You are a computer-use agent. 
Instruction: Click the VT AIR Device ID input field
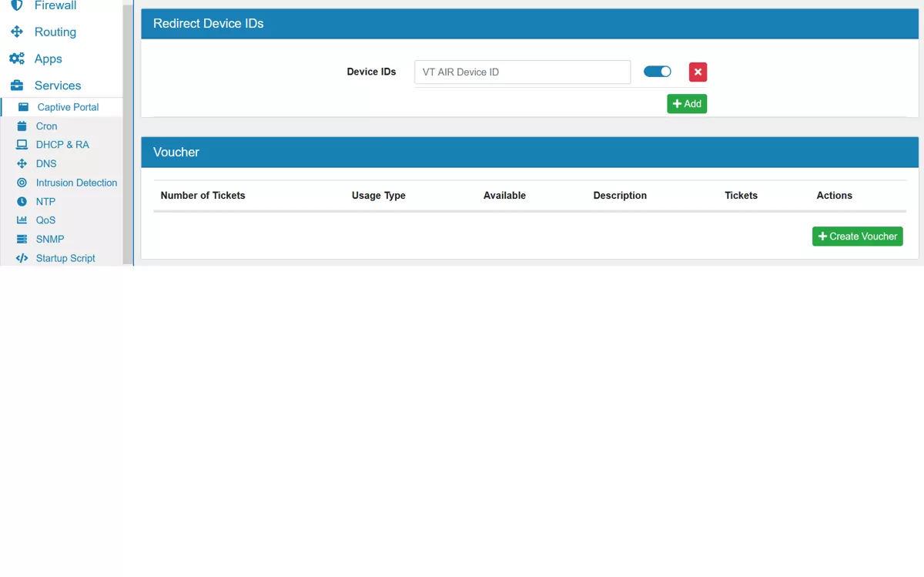[522, 71]
